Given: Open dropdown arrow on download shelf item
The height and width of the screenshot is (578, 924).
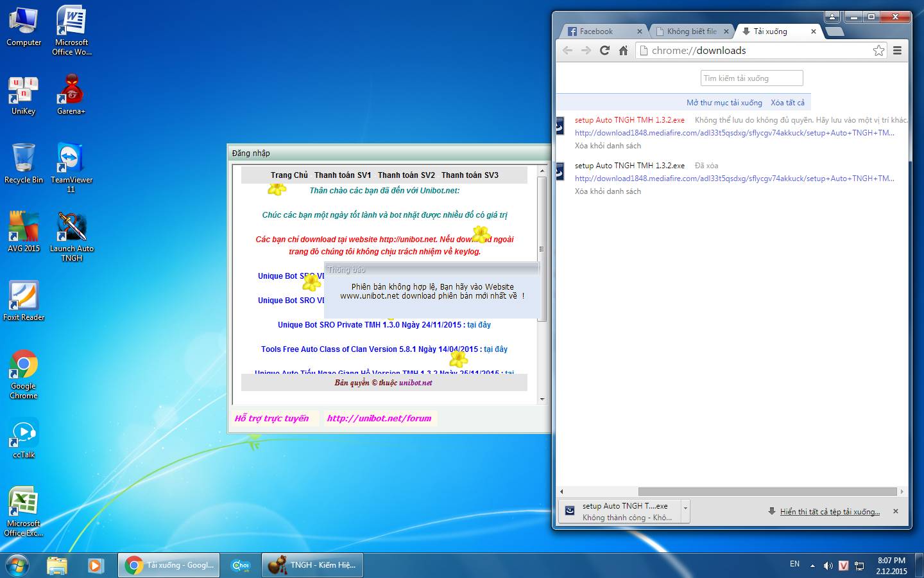Looking at the screenshot, I should click(x=685, y=511).
